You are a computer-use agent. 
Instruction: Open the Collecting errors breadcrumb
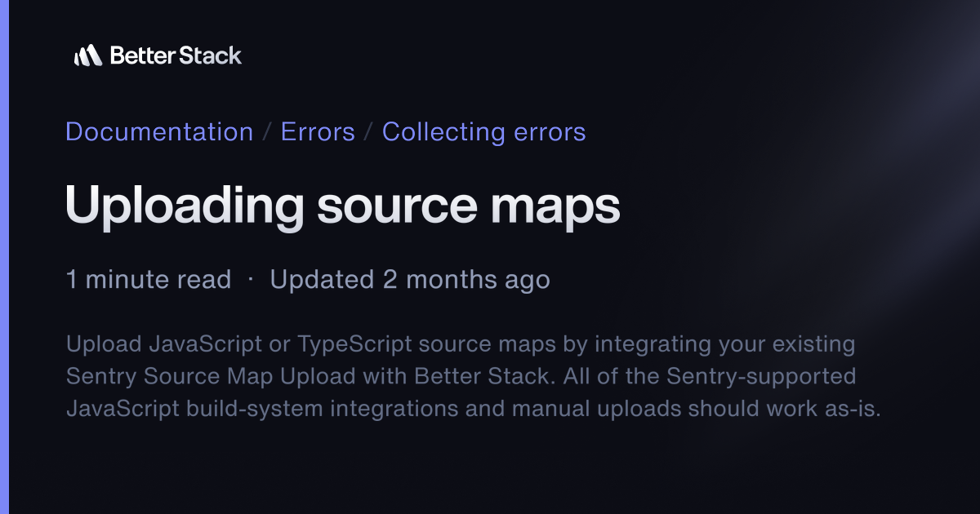pyautogui.click(x=484, y=131)
